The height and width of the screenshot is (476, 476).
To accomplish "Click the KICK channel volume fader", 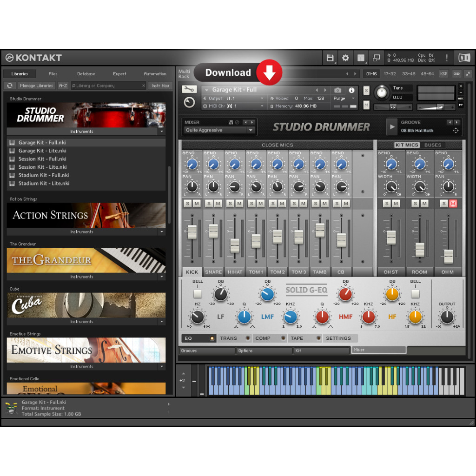I will click(x=192, y=232).
